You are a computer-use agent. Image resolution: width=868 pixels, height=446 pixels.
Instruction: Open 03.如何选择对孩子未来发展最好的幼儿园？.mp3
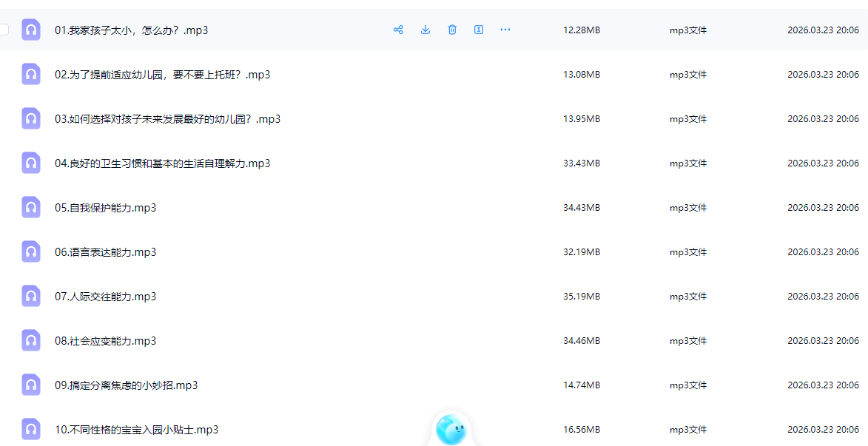click(x=167, y=119)
